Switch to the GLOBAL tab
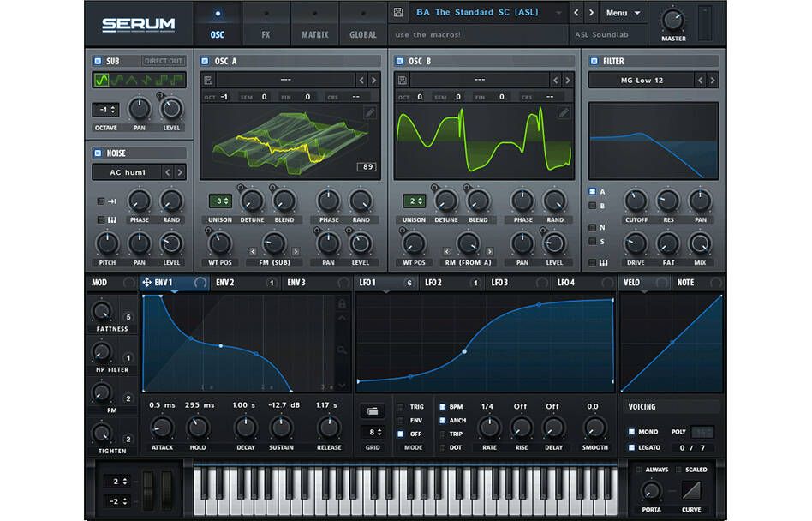Screen dimensions: 812x521 click(363, 24)
